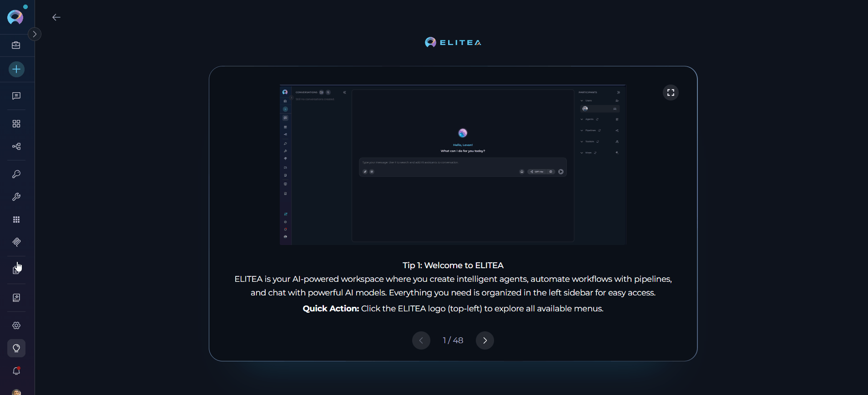This screenshot has height=395, width=868.
Task: Go to the previous tip
Action: pyautogui.click(x=421, y=340)
